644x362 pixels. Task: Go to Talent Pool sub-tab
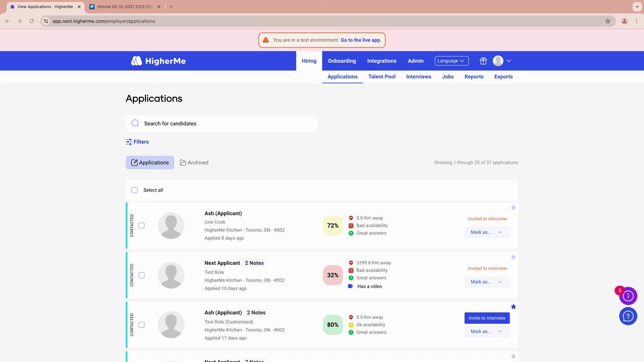(382, 76)
